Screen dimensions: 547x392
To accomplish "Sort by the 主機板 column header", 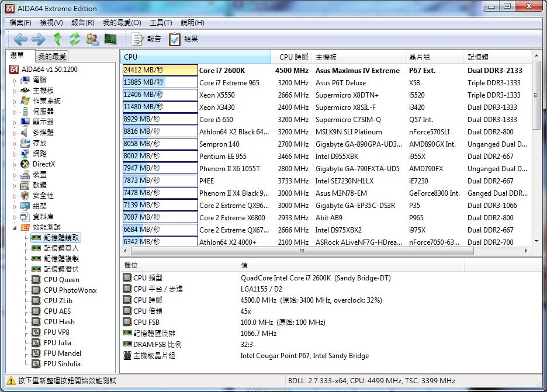I will (x=359, y=57).
